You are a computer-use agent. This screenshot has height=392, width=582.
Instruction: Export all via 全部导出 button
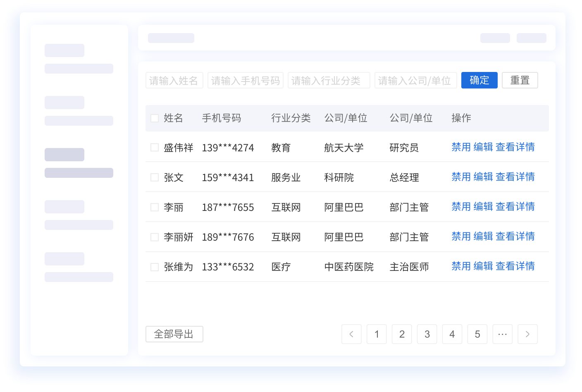pos(174,334)
